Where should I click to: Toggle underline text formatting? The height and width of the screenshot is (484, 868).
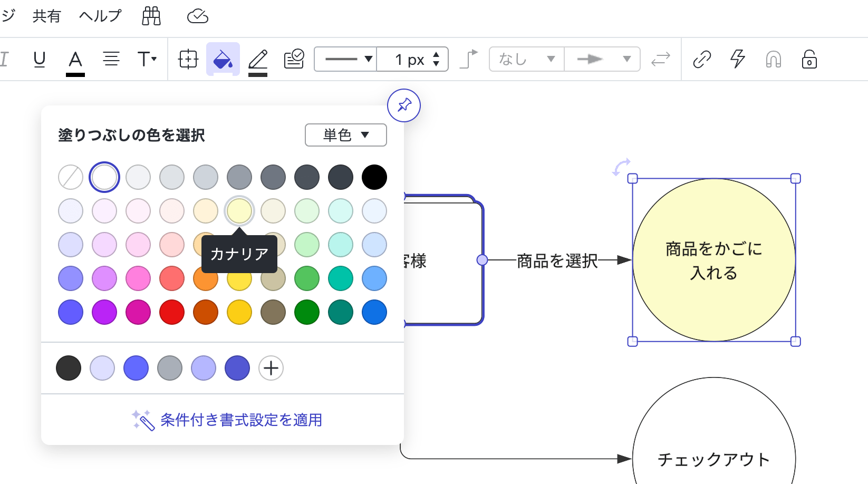click(40, 59)
